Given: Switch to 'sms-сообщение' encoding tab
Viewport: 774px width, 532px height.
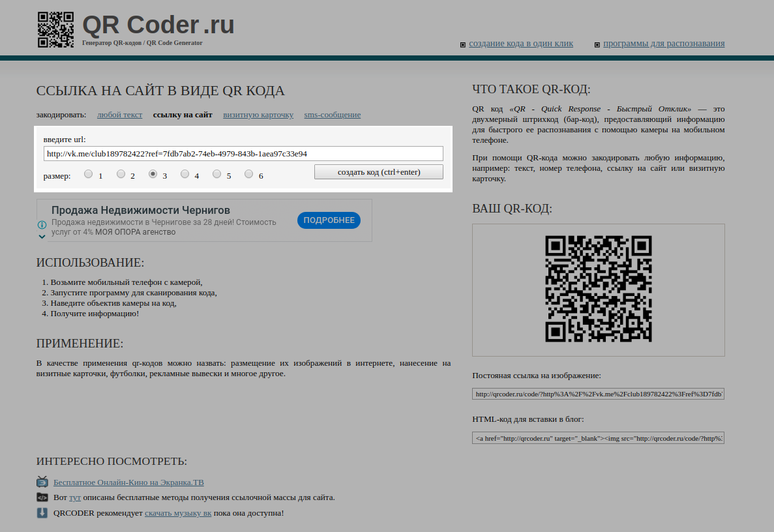Looking at the screenshot, I should (x=332, y=115).
